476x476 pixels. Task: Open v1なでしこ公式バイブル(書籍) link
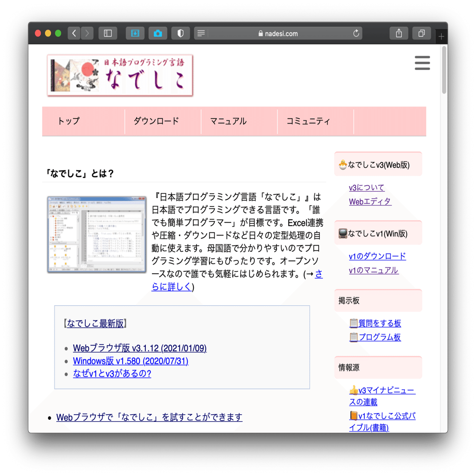point(382,422)
